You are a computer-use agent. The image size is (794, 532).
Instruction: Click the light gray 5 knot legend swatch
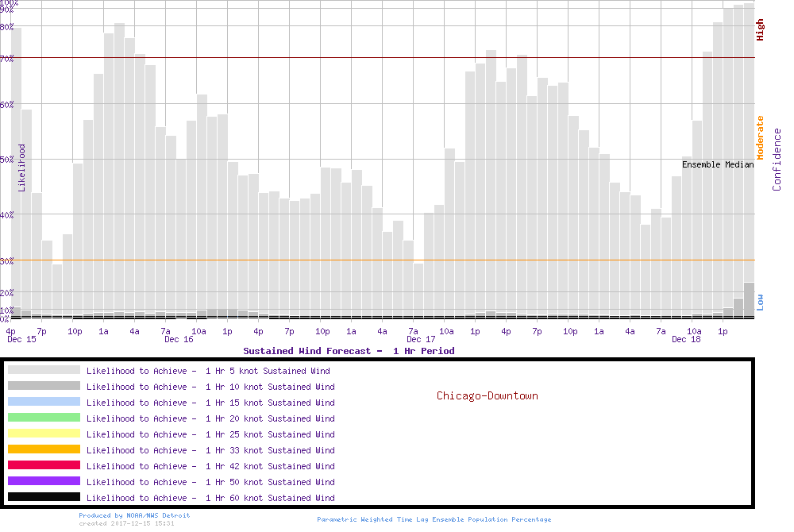point(44,370)
